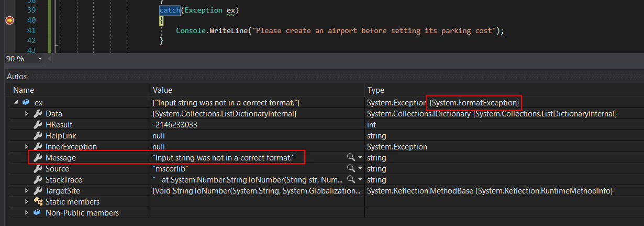This screenshot has height=226, width=644.
Task: Click the wrench icon beside Source
Action: pyautogui.click(x=38, y=169)
